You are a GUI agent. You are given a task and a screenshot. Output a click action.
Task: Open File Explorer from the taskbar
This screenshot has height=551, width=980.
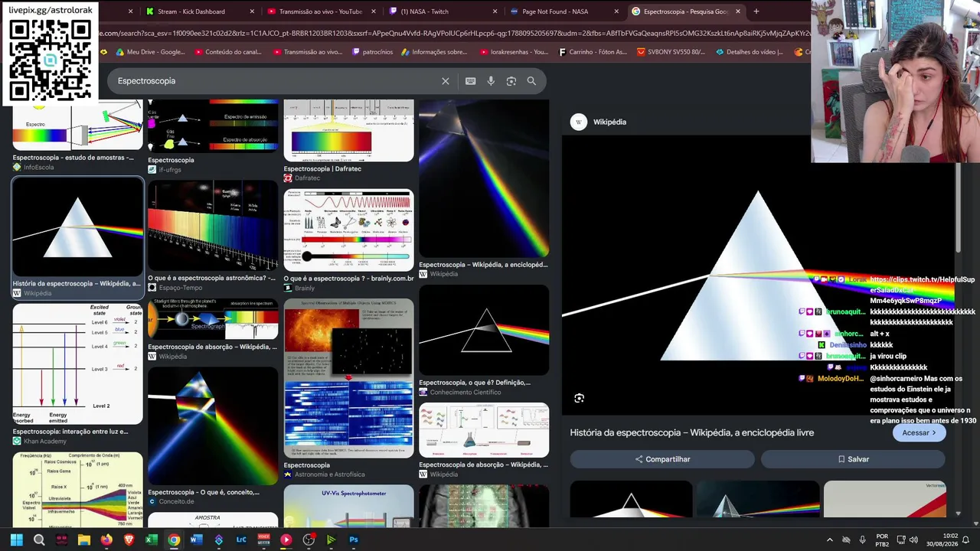[x=84, y=540]
